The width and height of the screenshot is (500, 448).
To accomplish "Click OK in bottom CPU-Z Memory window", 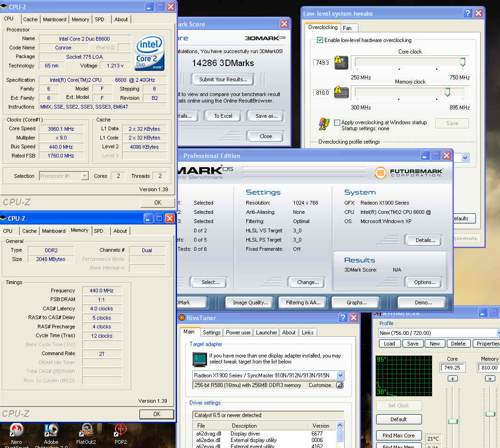I will pyautogui.click(x=157, y=414).
